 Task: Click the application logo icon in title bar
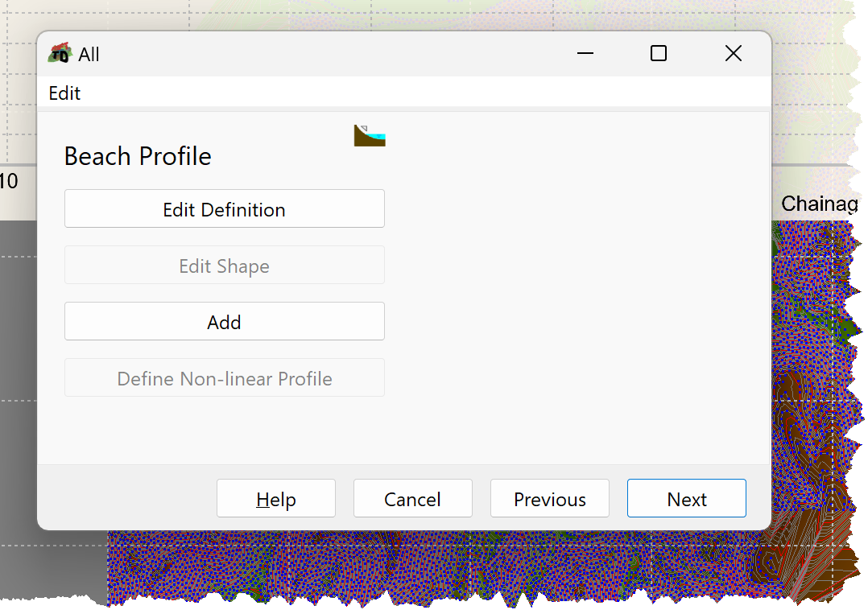click(x=60, y=53)
